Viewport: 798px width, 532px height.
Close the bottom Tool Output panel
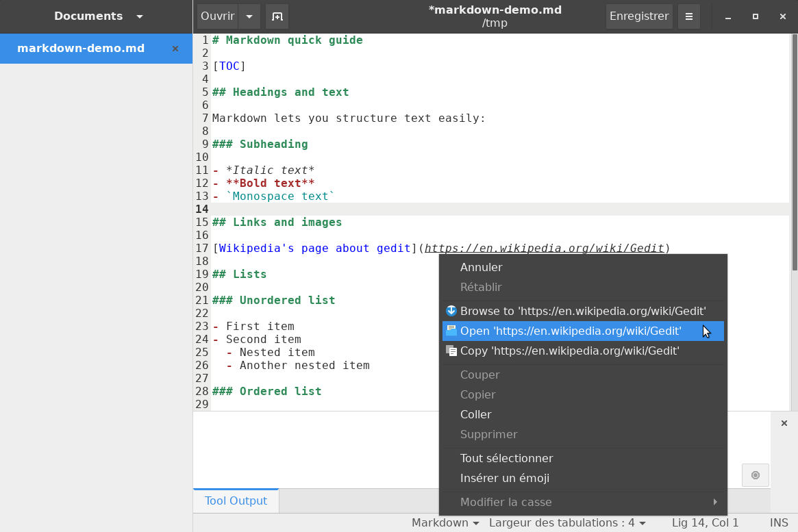(x=784, y=422)
